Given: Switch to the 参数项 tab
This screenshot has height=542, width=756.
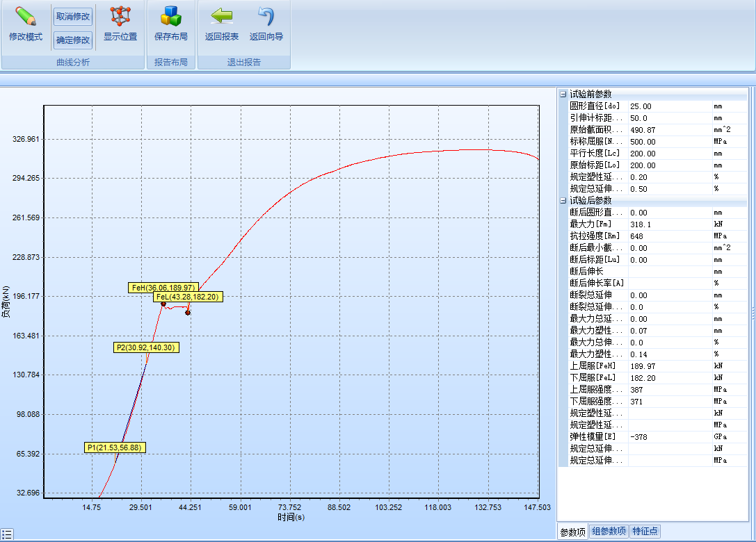Looking at the screenshot, I should point(572,532).
